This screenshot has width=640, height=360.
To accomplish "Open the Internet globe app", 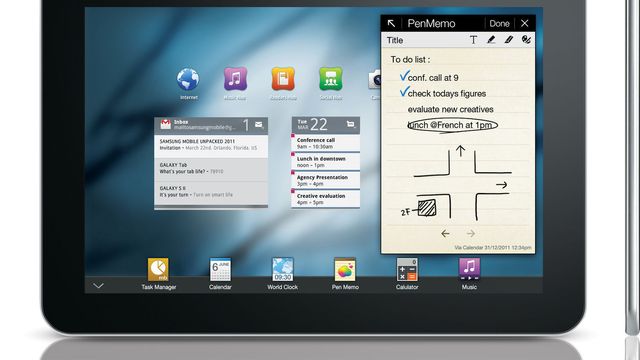I will click(188, 79).
